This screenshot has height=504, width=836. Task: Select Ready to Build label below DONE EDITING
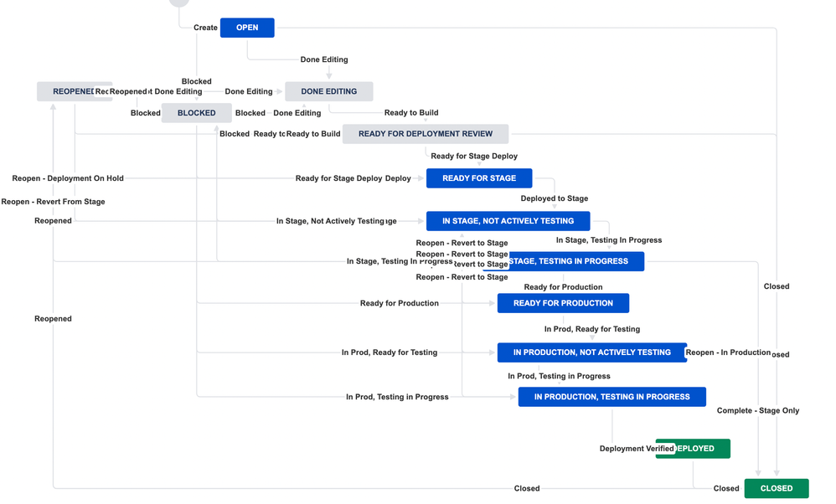(x=411, y=113)
